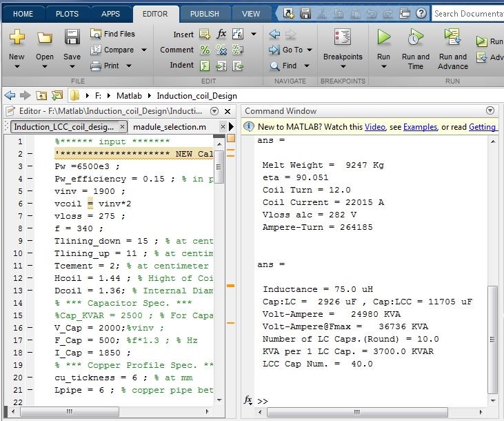Click the Comment percent icon
Screen dimensions: 504x421
205,50
